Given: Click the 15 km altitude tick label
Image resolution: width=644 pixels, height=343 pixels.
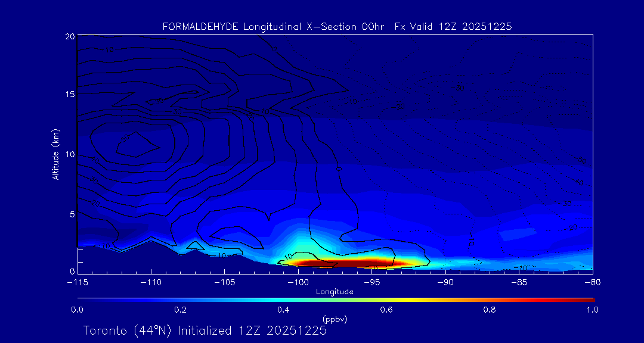Looking at the screenshot, I should pyautogui.click(x=69, y=96).
